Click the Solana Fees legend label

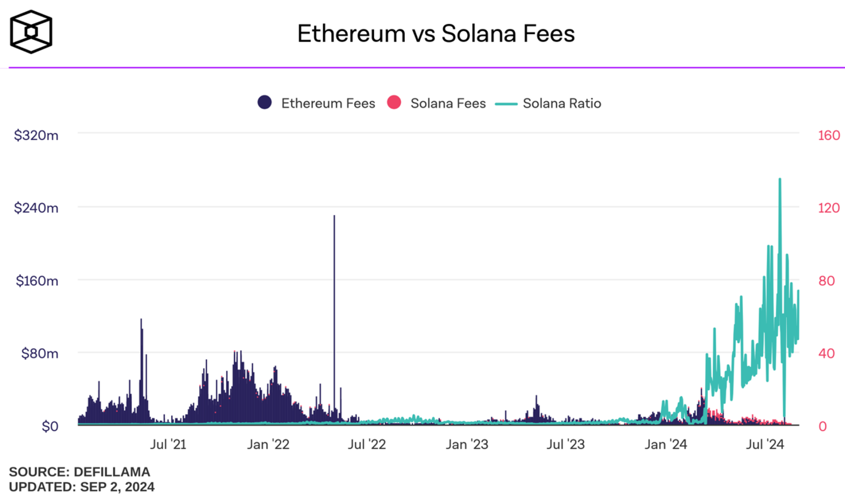click(448, 103)
